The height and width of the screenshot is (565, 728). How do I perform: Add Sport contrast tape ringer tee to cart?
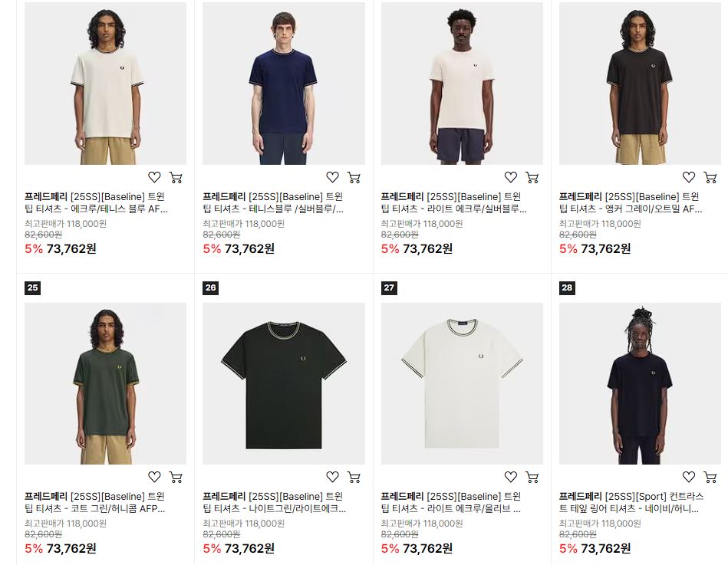tap(710, 477)
